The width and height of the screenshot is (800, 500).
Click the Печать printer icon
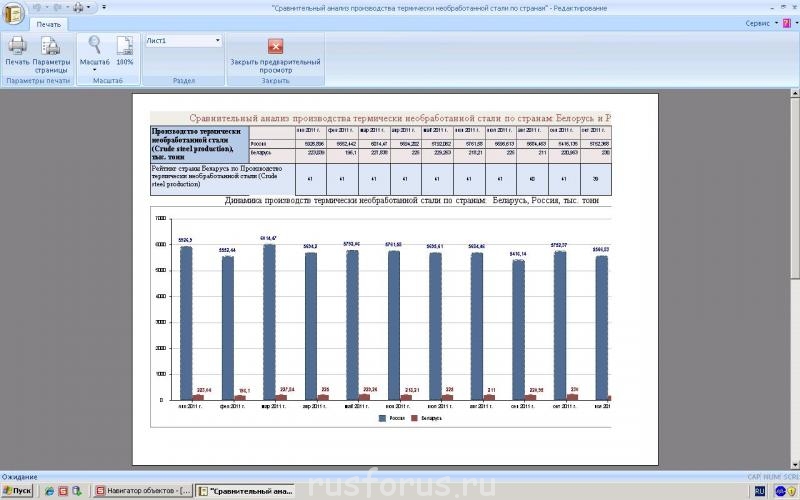(17, 45)
